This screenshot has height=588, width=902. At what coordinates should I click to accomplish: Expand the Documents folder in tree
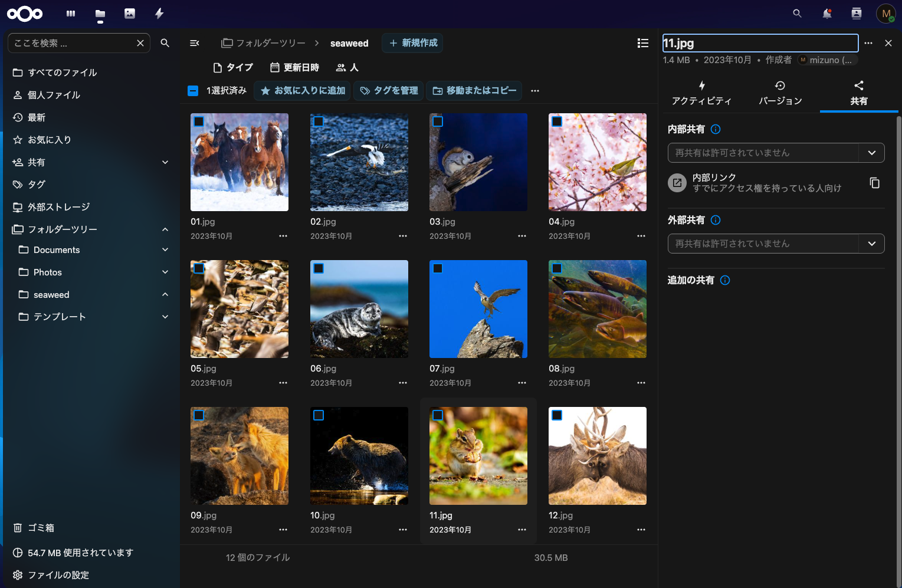point(165,250)
